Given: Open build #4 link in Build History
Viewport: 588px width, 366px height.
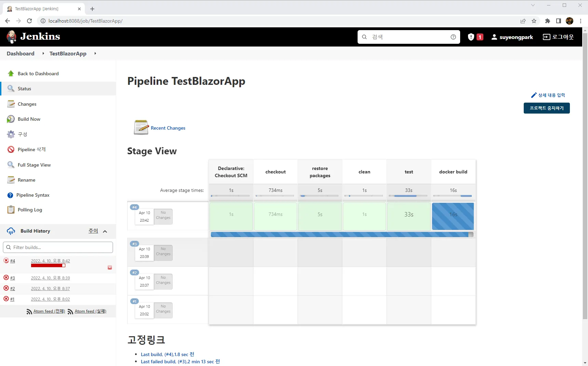Looking at the screenshot, I should coord(13,261).
